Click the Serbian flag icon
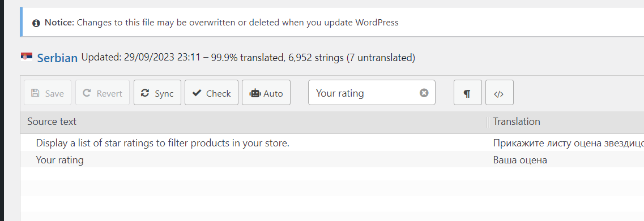The height and width of the screenshot is (221, 644). coord(27,58)
